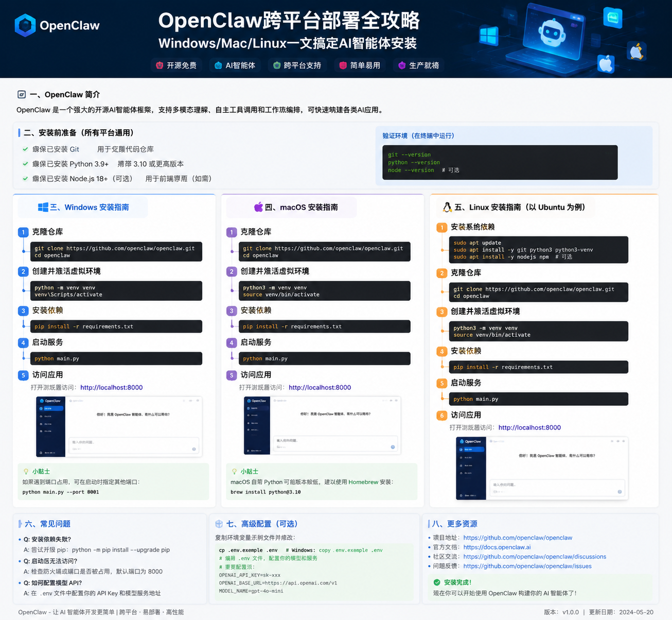Viewport: 672px width, 620px height.
Task: Open the GitHub issues feedback link
Action: 527,566
